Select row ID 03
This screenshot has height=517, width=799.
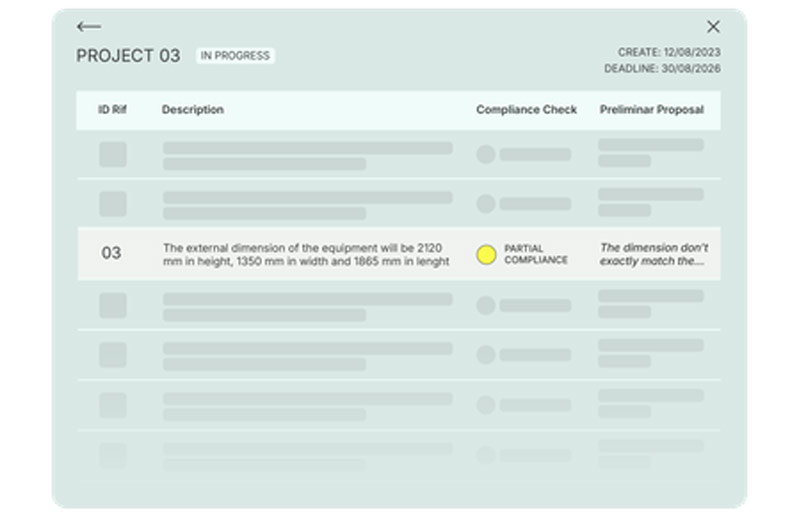[112, 254]
